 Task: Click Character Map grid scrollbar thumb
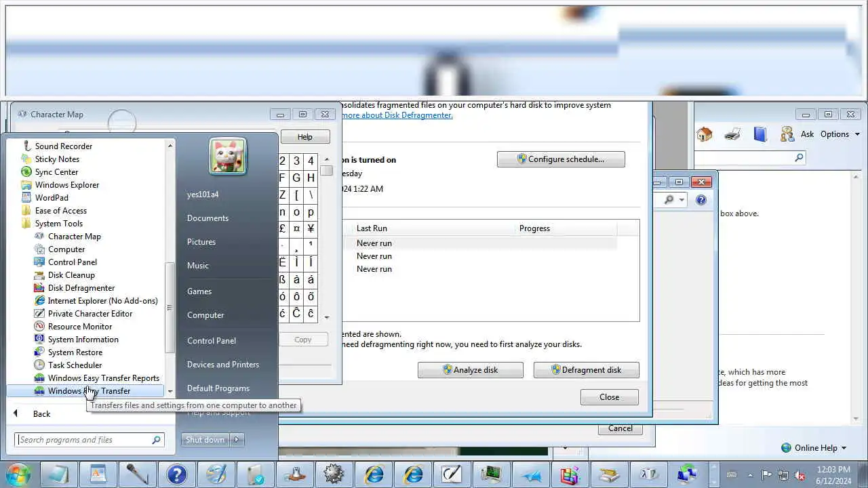(327, 171)
